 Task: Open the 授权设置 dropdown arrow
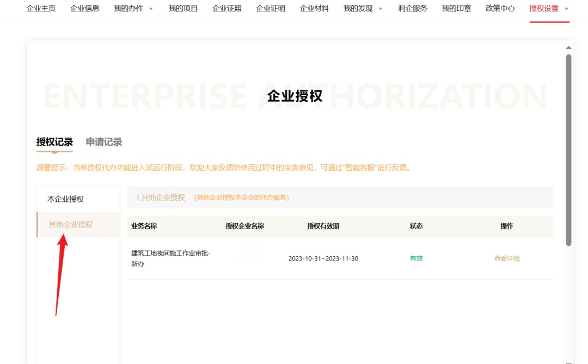(566, 9)
